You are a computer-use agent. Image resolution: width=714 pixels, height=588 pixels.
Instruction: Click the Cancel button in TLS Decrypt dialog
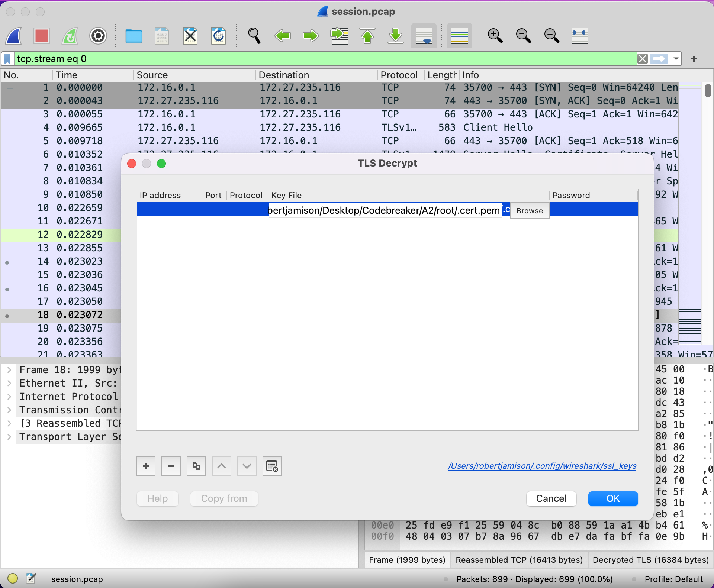(551, 498)
